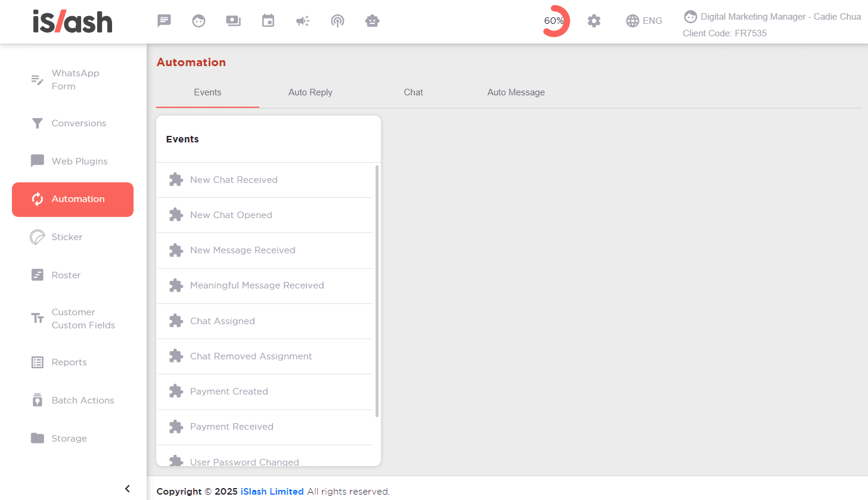Select the New Chat Opened event
The image size is (868, 500).
[265, 215]
